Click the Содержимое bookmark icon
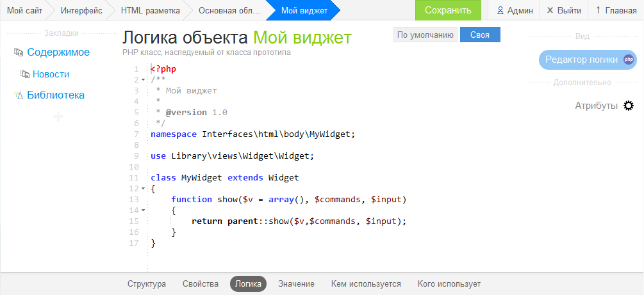 (18, 52)
